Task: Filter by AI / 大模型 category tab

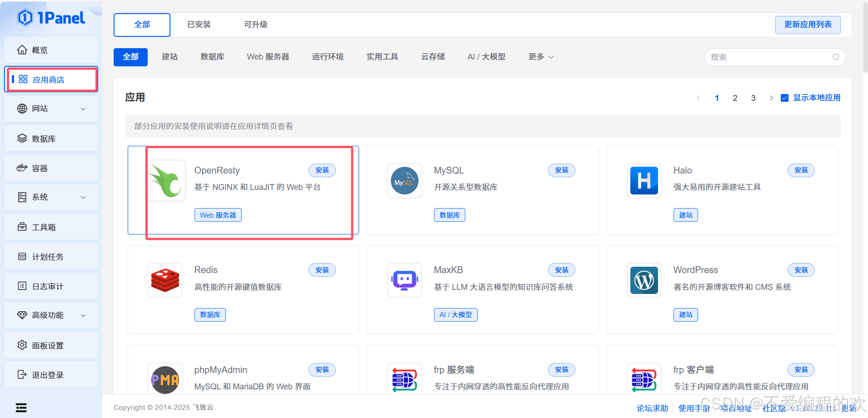Action: tap(486, 57)
